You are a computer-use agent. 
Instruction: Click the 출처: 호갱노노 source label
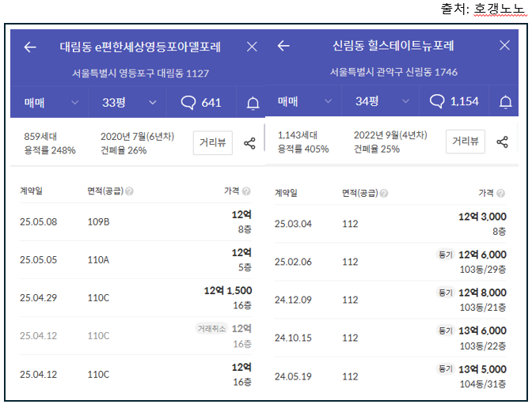point(483,9)
